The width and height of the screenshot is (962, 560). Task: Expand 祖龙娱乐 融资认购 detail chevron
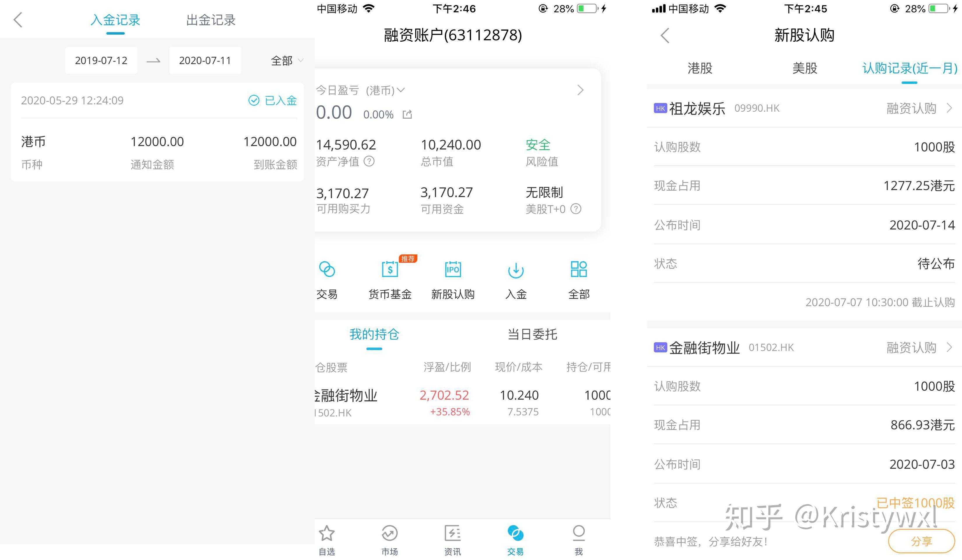point(949,108)
